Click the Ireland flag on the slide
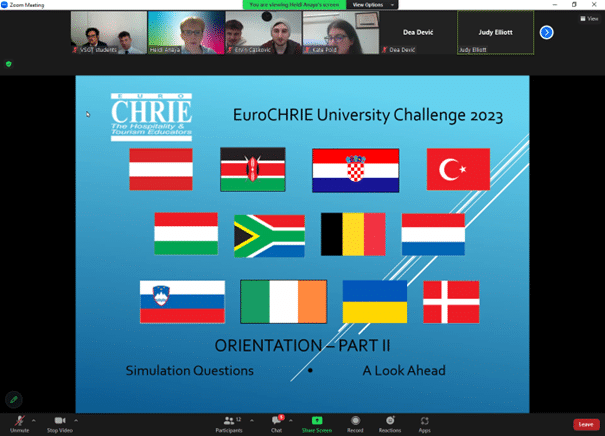The image size is (605, 436). point(284,301)
